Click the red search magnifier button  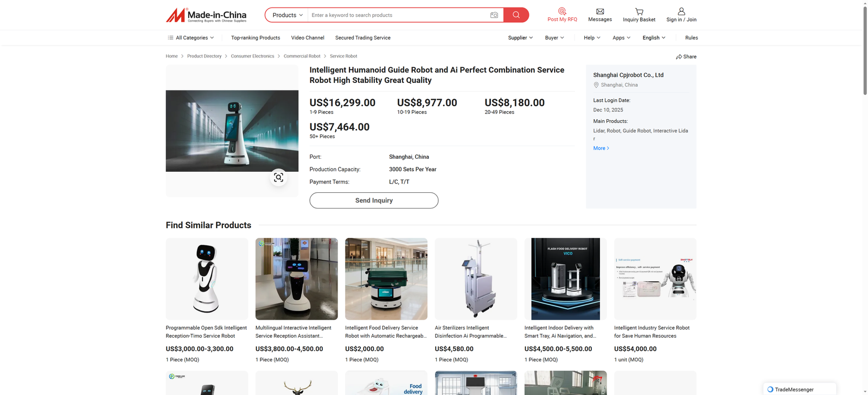[516, 15]
